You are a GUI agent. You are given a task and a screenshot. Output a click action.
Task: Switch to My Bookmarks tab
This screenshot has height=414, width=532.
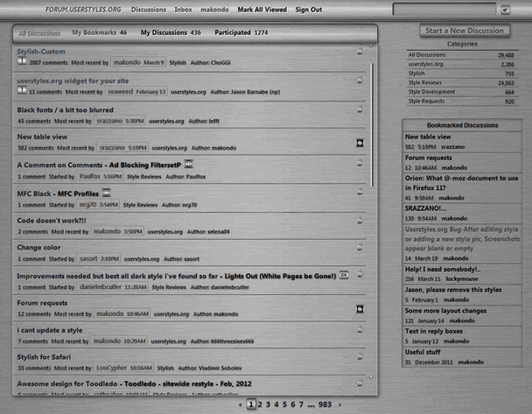[x=100, y=32]
